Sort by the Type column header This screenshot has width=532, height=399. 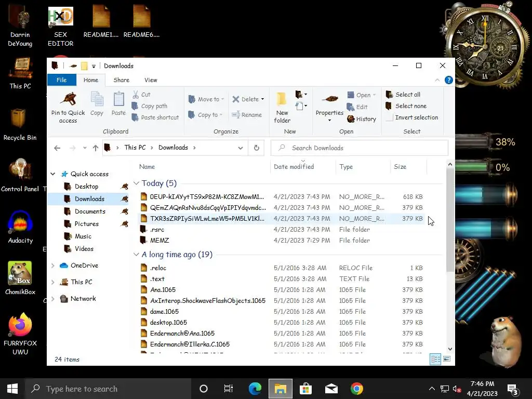click(x=363, y=167)
